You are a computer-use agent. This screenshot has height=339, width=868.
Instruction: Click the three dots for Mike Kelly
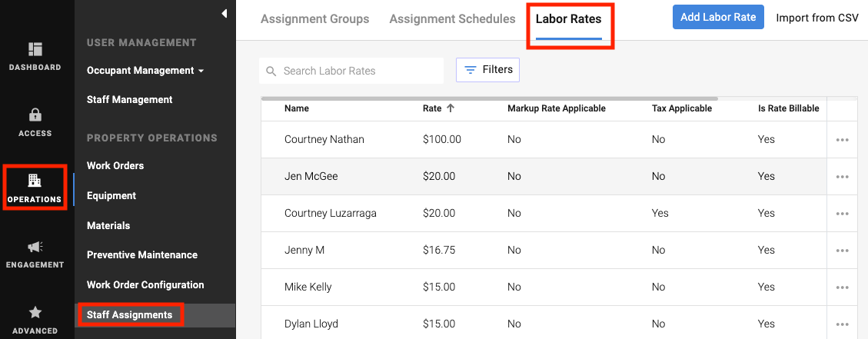(x=842, y=287)
